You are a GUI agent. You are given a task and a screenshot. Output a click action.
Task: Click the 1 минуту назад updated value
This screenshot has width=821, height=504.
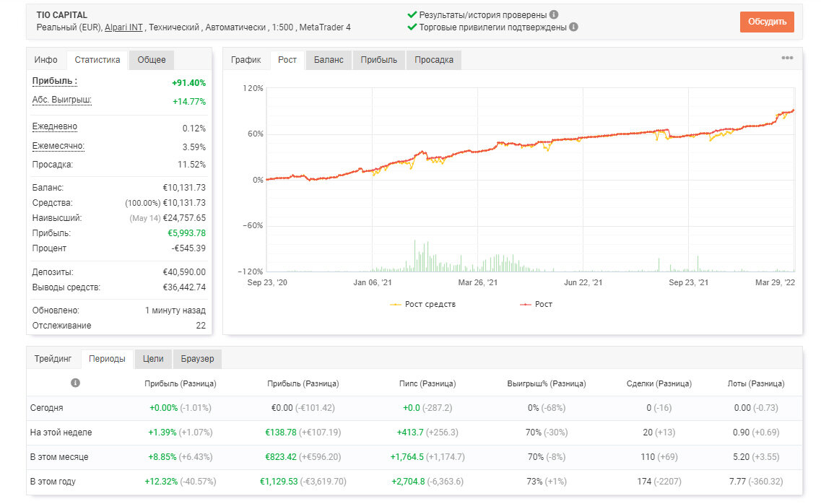(175, 310)
